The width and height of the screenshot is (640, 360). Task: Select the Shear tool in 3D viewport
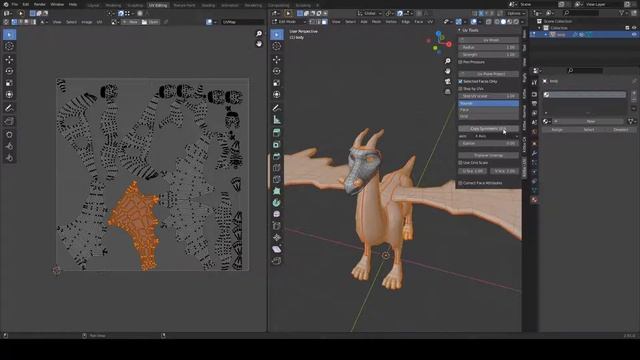(x=277, y=249)
